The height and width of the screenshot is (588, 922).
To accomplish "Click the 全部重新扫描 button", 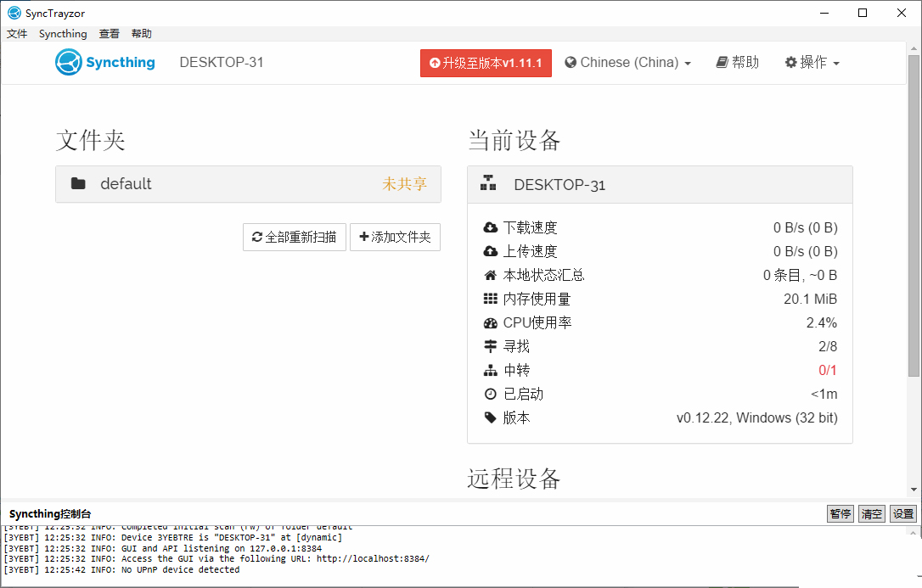I will point(295,237).
